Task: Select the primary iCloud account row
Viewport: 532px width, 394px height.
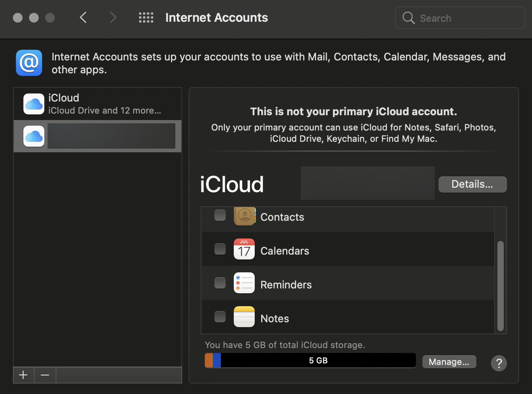Action: (98, 104)
